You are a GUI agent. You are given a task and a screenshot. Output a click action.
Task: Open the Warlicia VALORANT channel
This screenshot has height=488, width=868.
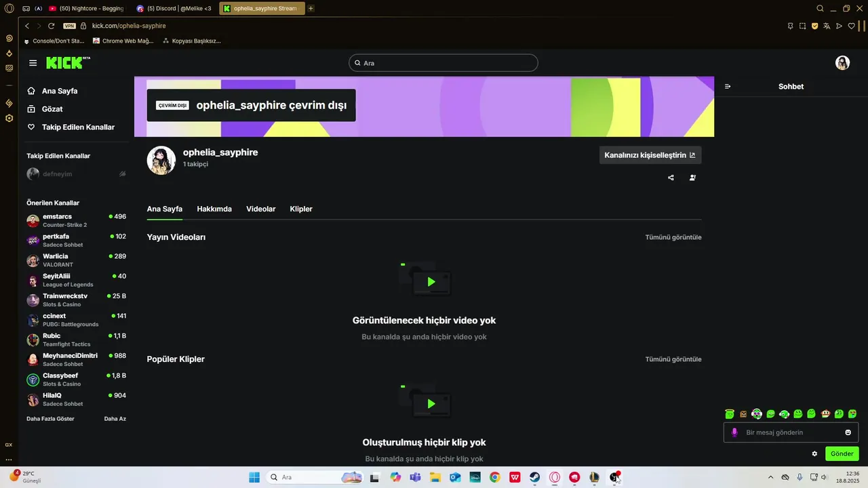point(77,260)
